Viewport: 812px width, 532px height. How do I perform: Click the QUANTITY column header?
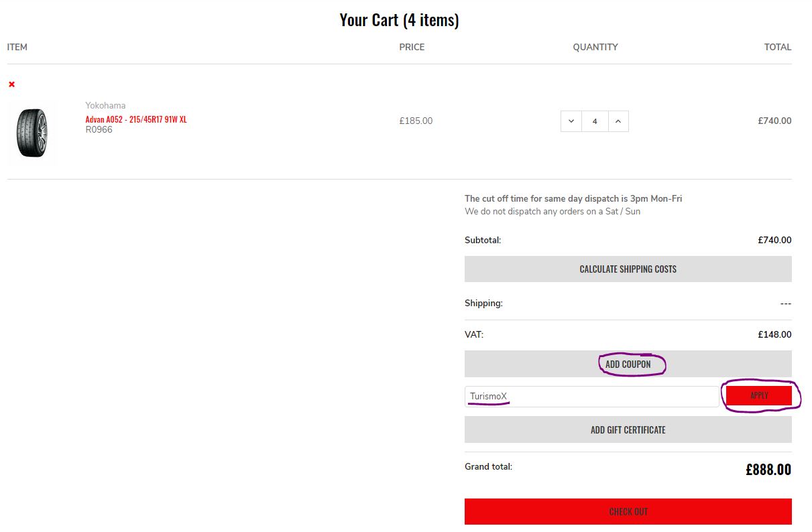point(595,47)
